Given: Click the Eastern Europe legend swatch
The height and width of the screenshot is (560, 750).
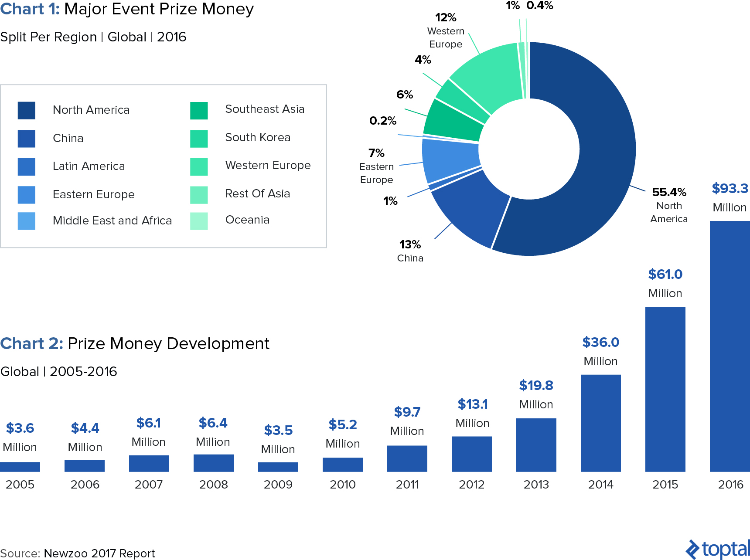Looking at the screenshot, I should coord(26,195).
